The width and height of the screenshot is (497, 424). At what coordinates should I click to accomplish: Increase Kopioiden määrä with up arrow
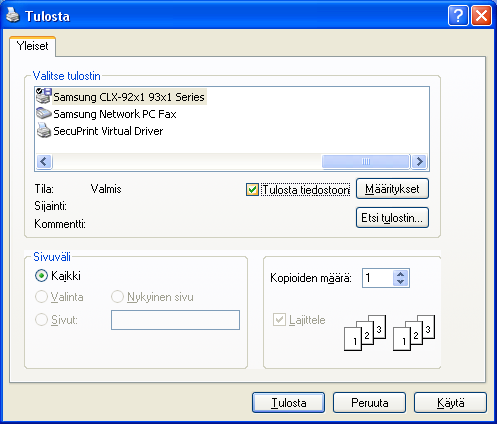click(x=401, y=274)
